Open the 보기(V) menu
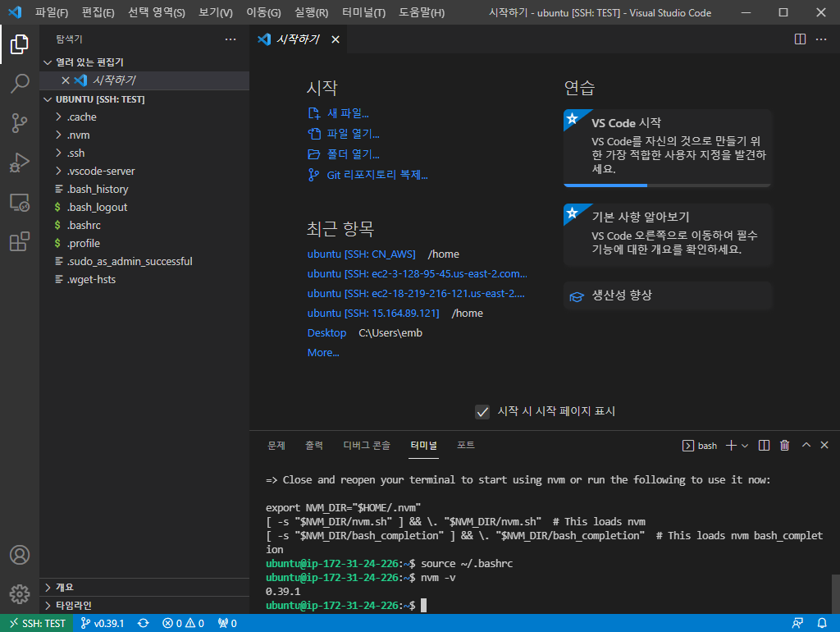Viewport: 840px width, 632px height. [216, 12]
